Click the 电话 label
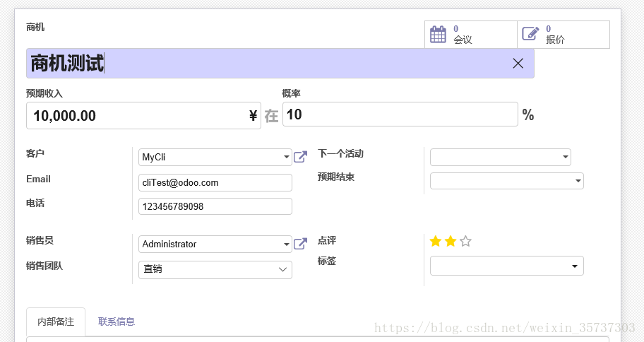Image resolution: width=644 pixels, height=342 pixels. click(x=35, y=203)
